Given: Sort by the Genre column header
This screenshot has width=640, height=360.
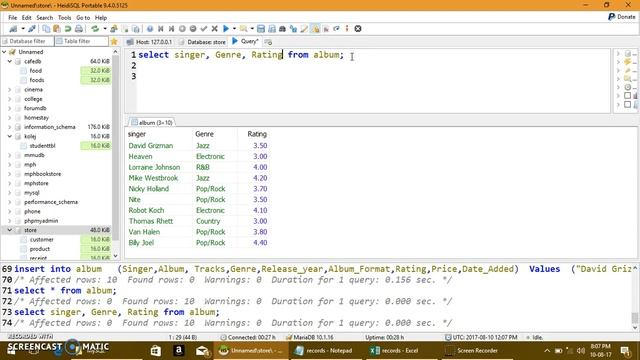Looking at the screenshot, I should tap(215, 134).
